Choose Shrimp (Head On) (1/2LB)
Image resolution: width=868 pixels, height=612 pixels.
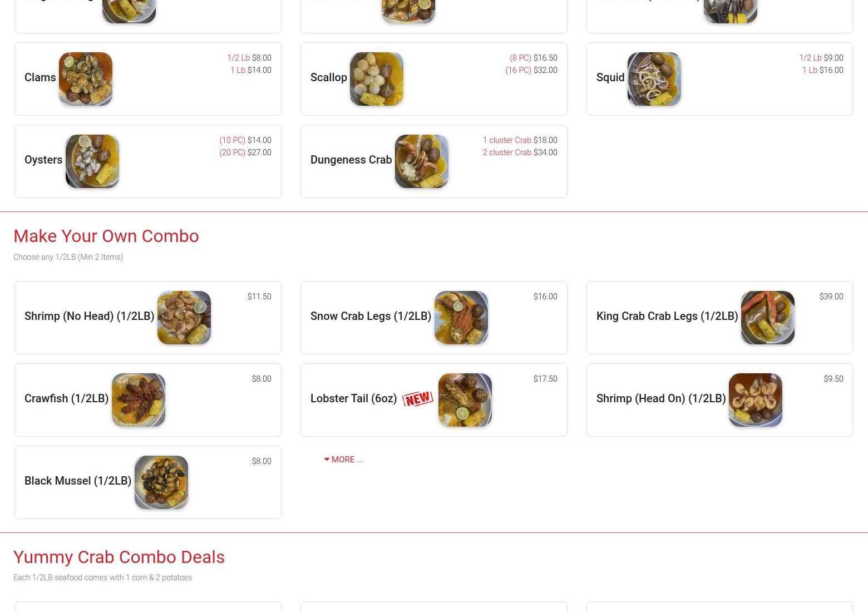(x=720, y=400)
